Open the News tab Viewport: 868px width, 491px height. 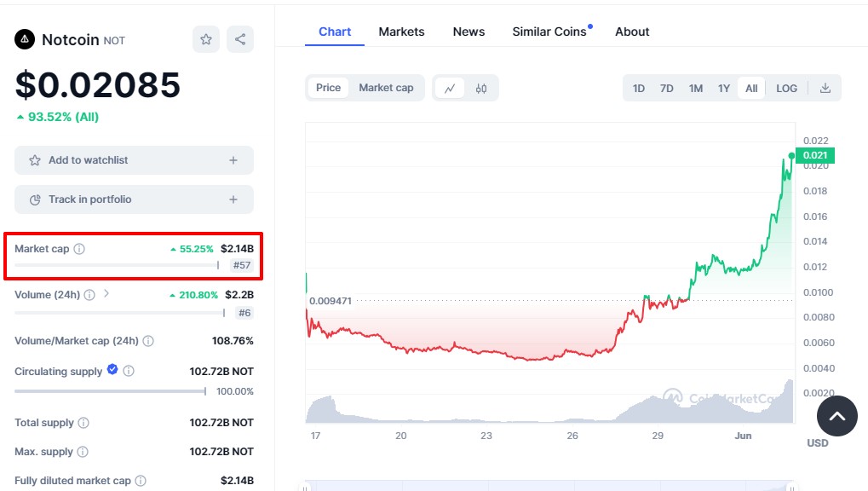pos(468,32)
